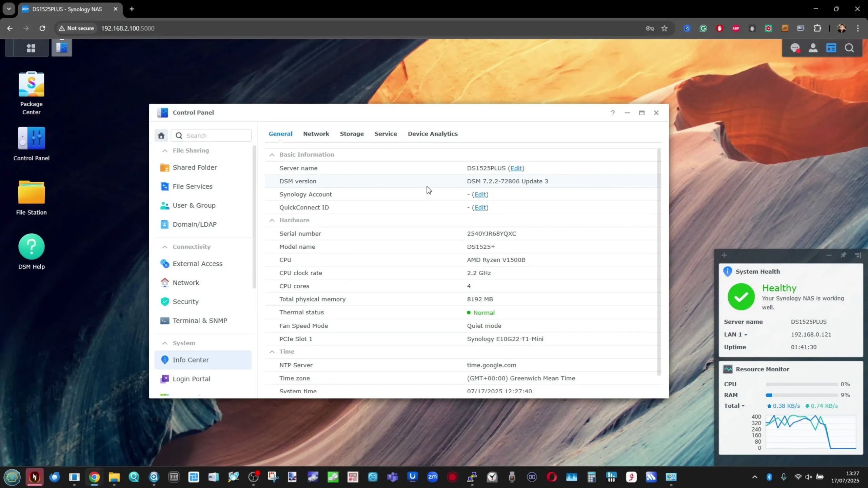The width and height of the screenshot is (868, 488).
Task: Show hidden system tray icons
Action: (755, 477)
